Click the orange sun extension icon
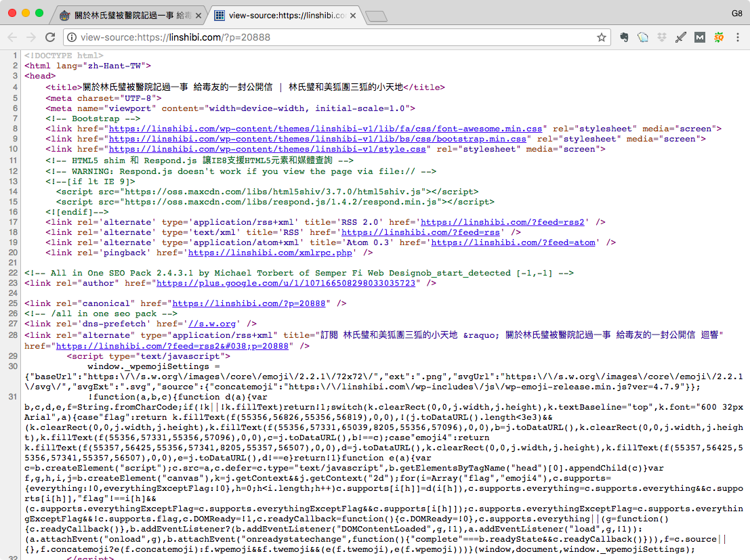The height and width of the screenshot is (560, 750). 719,37
